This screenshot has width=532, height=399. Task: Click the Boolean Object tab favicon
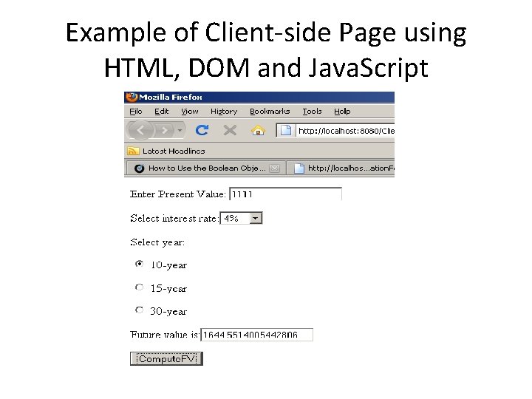click(x=139, y=168)
